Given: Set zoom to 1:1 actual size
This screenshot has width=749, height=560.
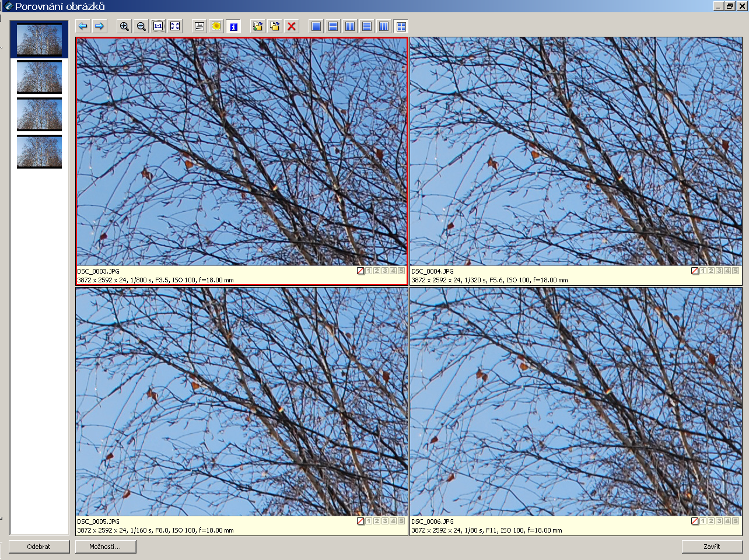Looking at the screenshot, I should click(x=158, y=26).
